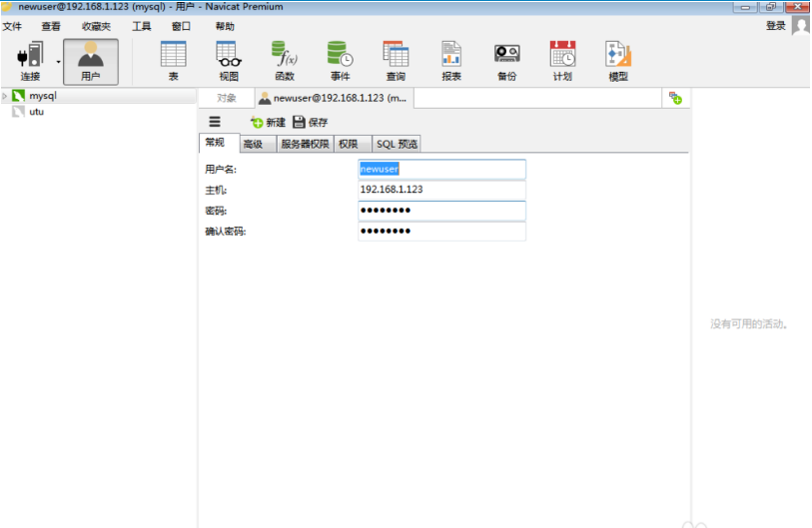The height and width of the screenshot is (528, 812).
Task: Open the Help (帮助) menu
Action: 226,26
